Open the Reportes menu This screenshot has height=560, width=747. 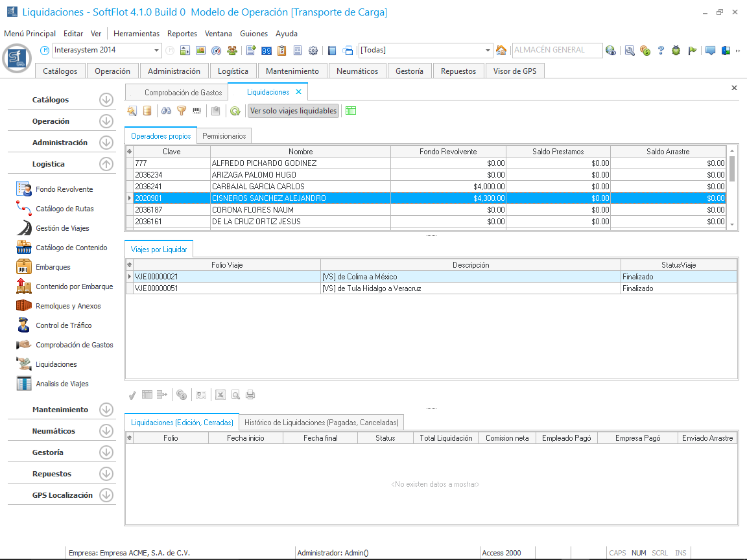pos(182,34)
